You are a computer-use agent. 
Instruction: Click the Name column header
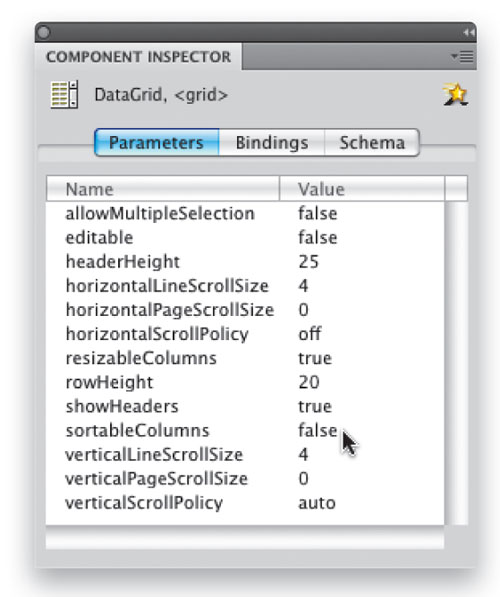tap(163, 189)
